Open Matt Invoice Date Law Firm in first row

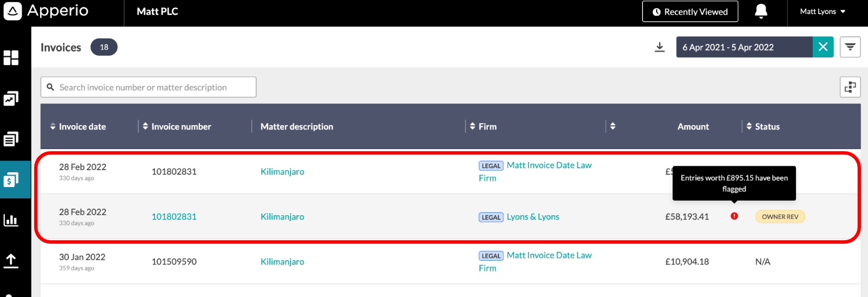tap(535, 171)
